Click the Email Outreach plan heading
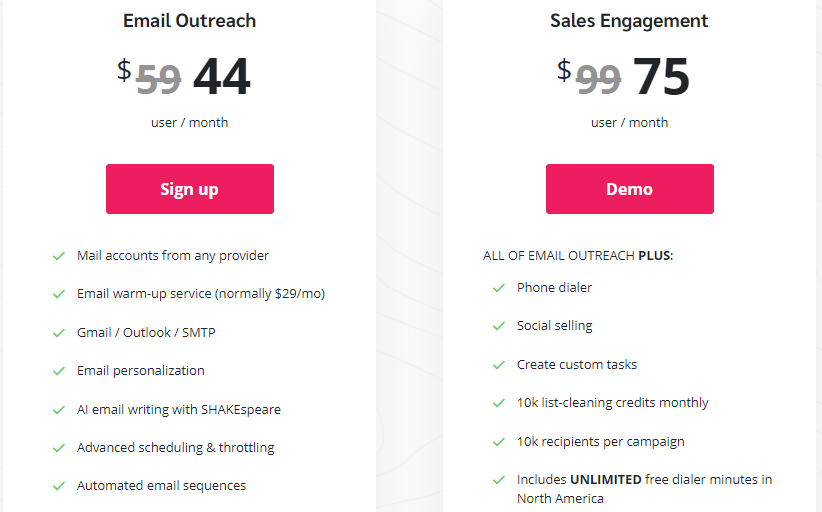The height and width of the screenshot is (512, 822). (x=189, y=21)
